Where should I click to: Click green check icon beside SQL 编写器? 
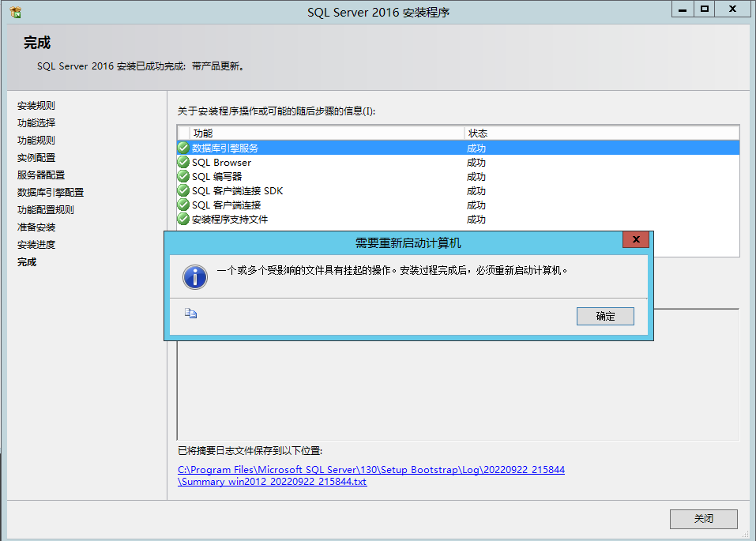[183, 176]
